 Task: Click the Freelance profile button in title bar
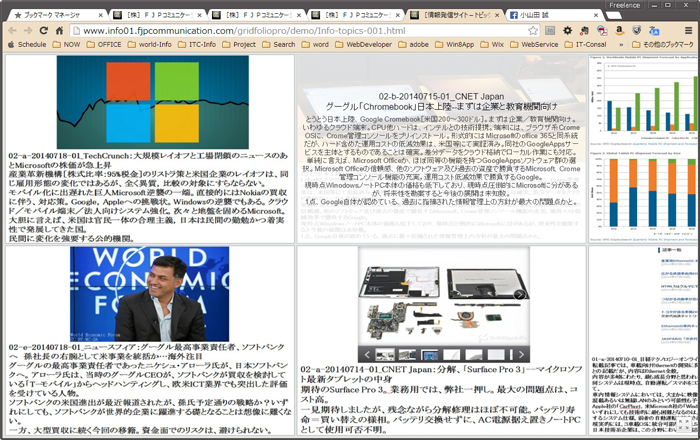tap(625, 5)
